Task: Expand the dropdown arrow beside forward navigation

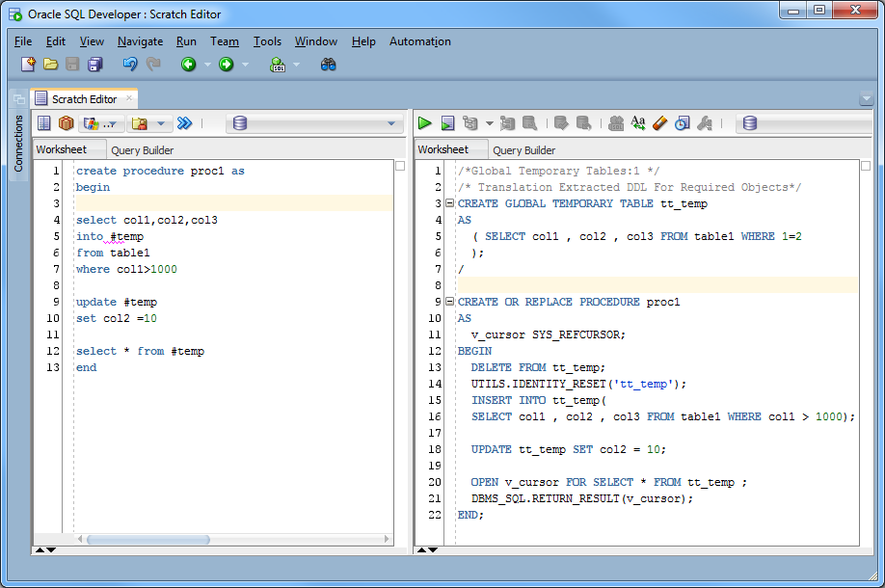Action: pyautogui.click(x=244, y=64)
